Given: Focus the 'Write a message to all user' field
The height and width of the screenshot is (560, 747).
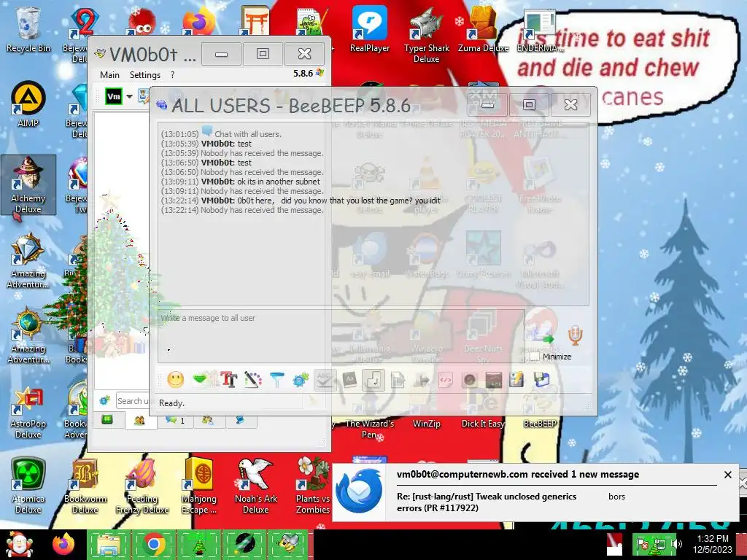Looking at the screenshot, I should (x=341, y=336).
